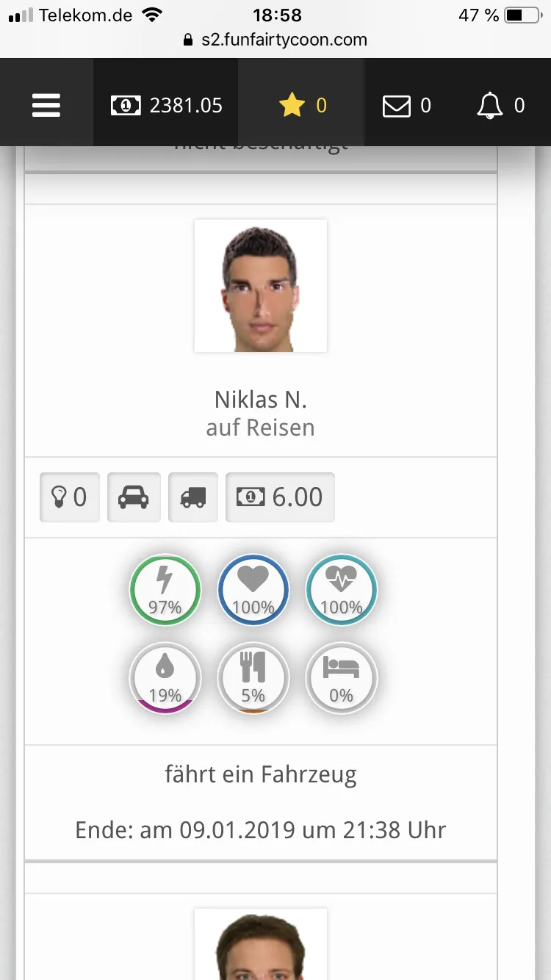The height and width of the screenshot is (980, 551).
Task: Open the cash balance 2381.05
Action: [167, 106]
